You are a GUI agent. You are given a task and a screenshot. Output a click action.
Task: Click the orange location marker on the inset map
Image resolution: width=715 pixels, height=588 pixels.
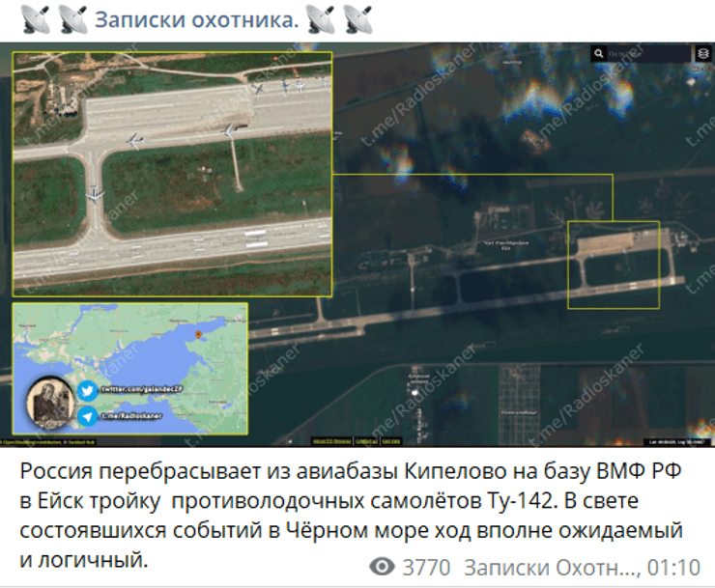pos(198,335)
